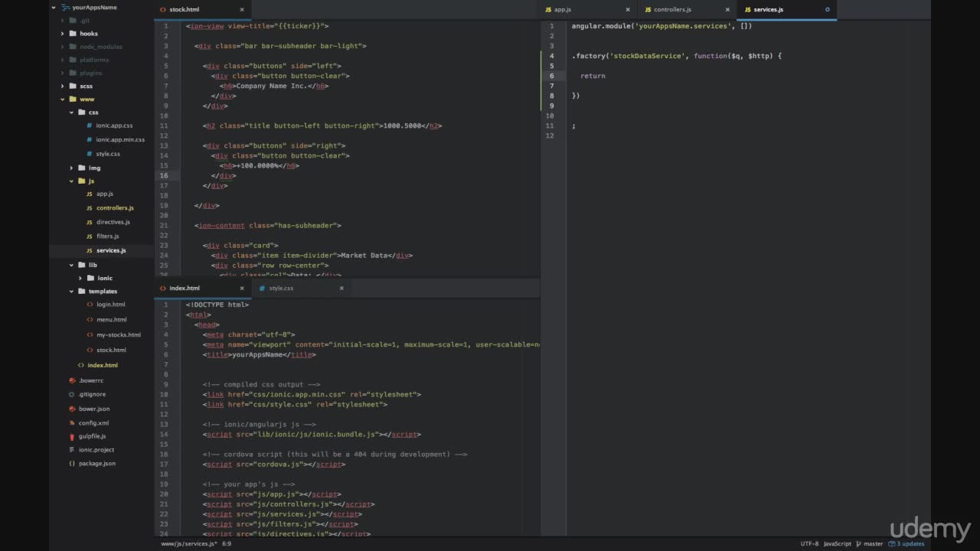Open bower.json in the tree

pyautogui.click(x=94, y=409)
